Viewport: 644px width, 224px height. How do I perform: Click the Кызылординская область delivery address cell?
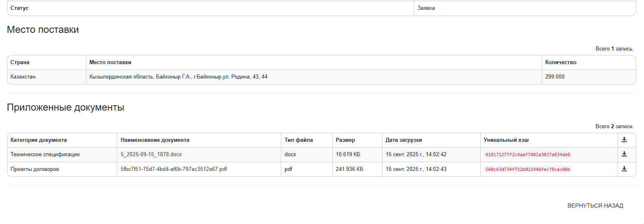[x=178, y=77]
